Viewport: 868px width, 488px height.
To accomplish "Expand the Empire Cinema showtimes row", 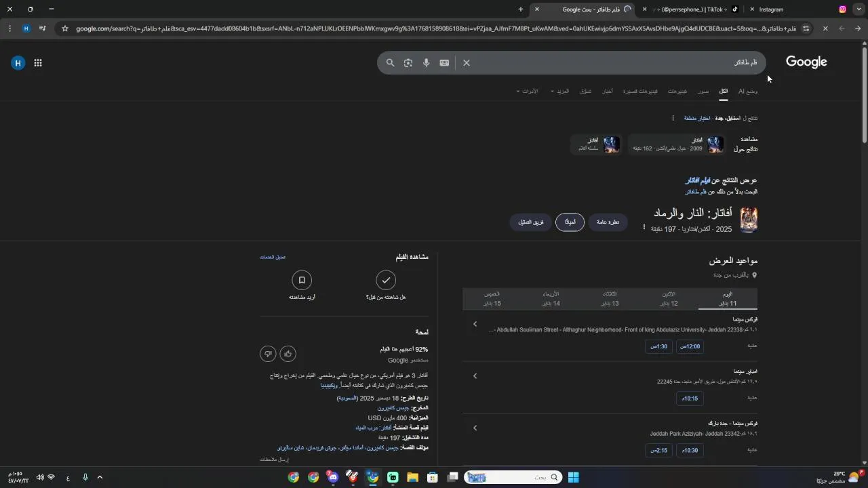I will tap(475, 376).
